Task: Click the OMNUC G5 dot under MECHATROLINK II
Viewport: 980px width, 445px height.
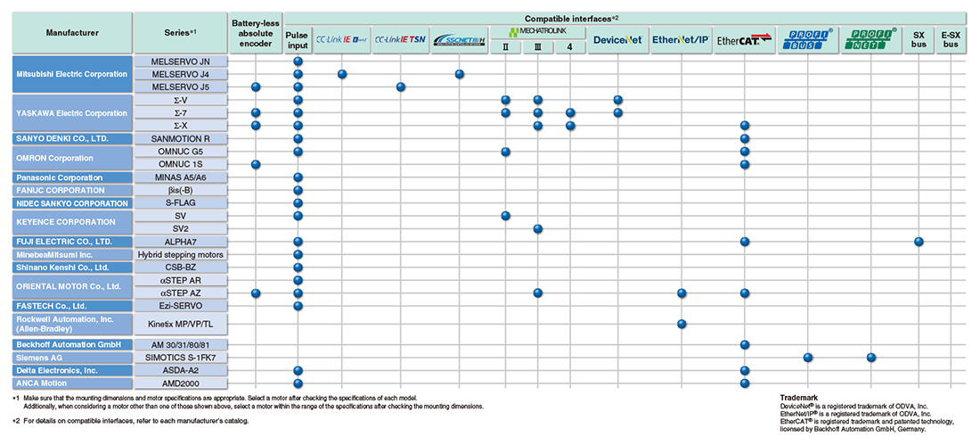Action: point(506,152)
